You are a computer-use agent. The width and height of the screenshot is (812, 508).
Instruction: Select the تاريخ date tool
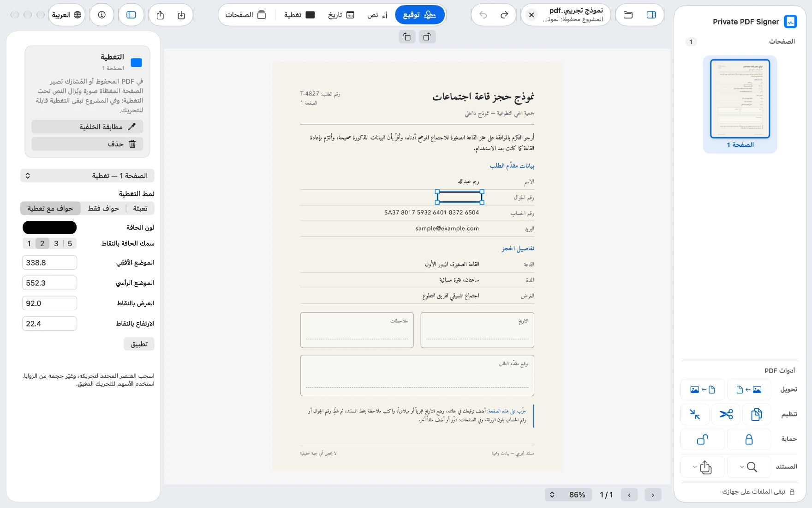click(341, 15)
